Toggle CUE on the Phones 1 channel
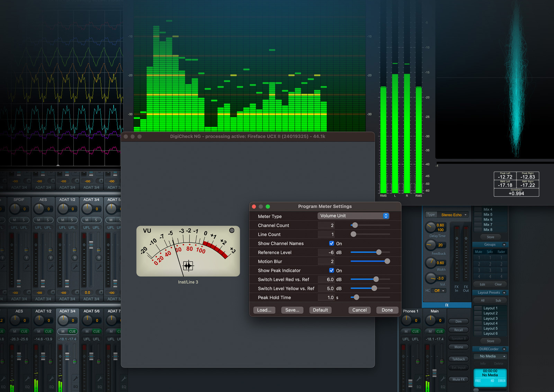This screenshot has width=554, height=392. point(415,331)
